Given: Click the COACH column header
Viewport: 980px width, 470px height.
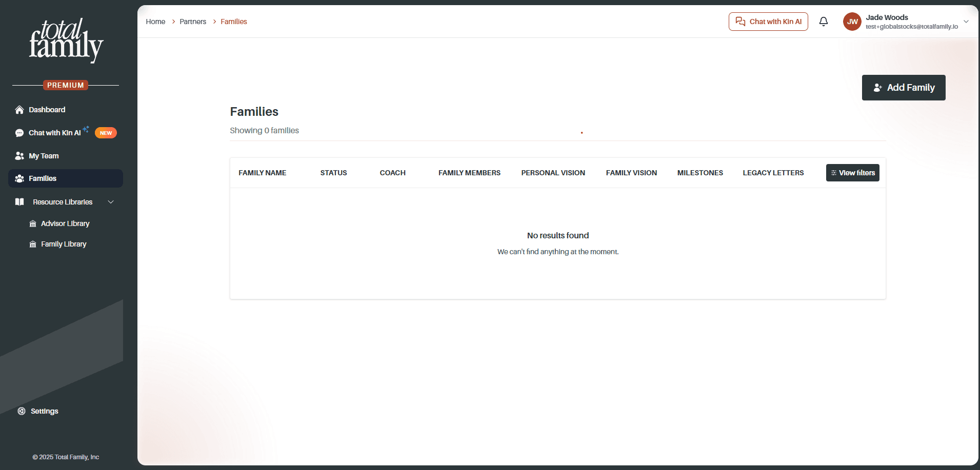Looking at the screenshot, I should point(393,173).
